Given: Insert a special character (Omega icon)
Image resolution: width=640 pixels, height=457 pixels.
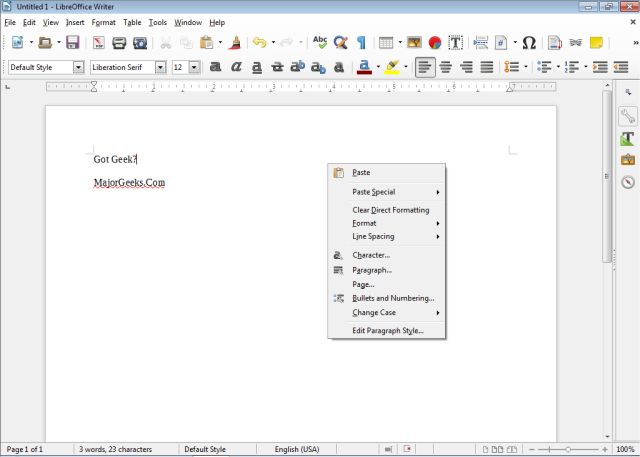Looking at the screenshot, I should coord(529,43).
